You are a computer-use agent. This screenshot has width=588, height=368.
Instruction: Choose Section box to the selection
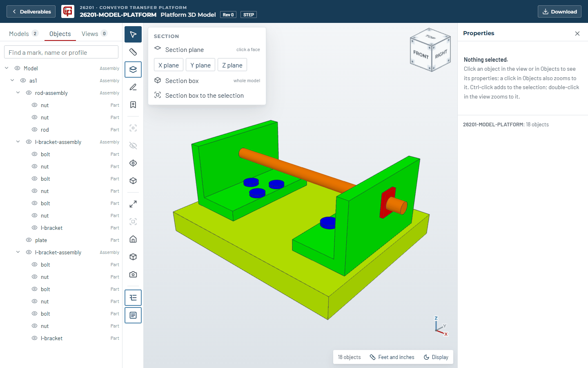coord(207,95)
